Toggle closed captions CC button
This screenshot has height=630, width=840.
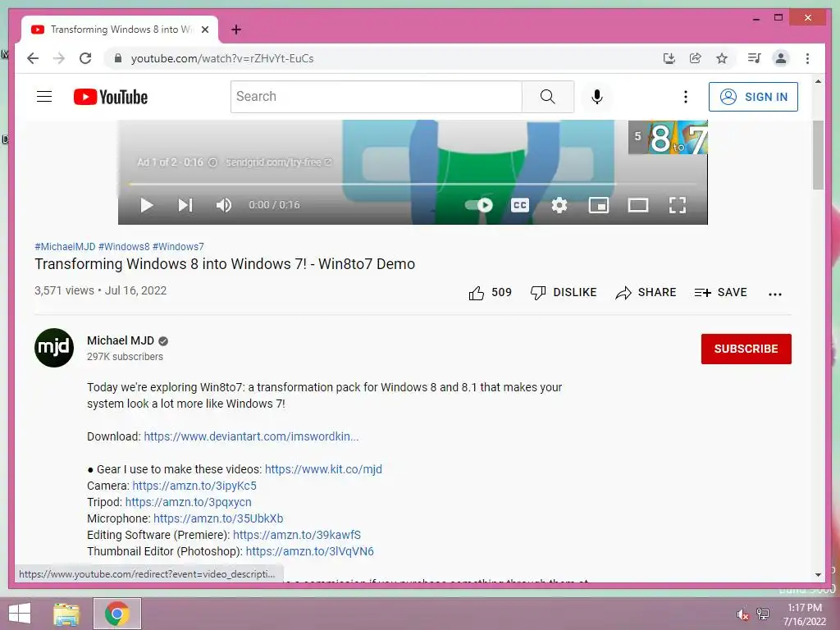[519, 205]
